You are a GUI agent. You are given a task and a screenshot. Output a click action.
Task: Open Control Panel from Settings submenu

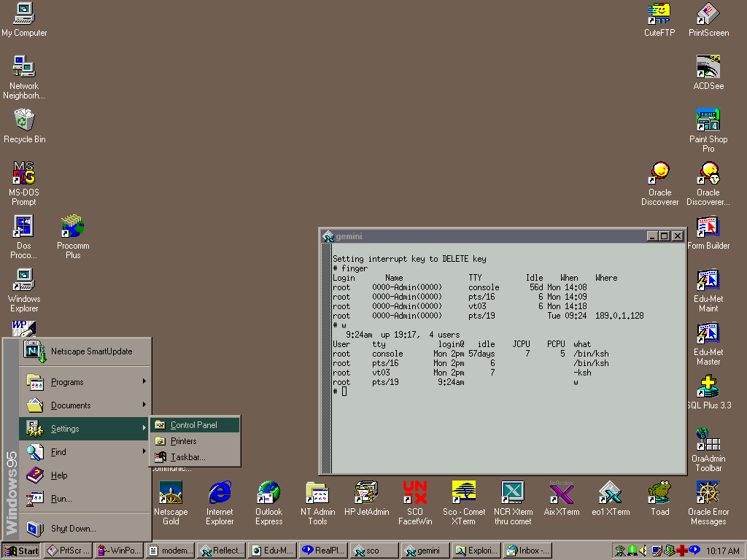pos(194,425)
